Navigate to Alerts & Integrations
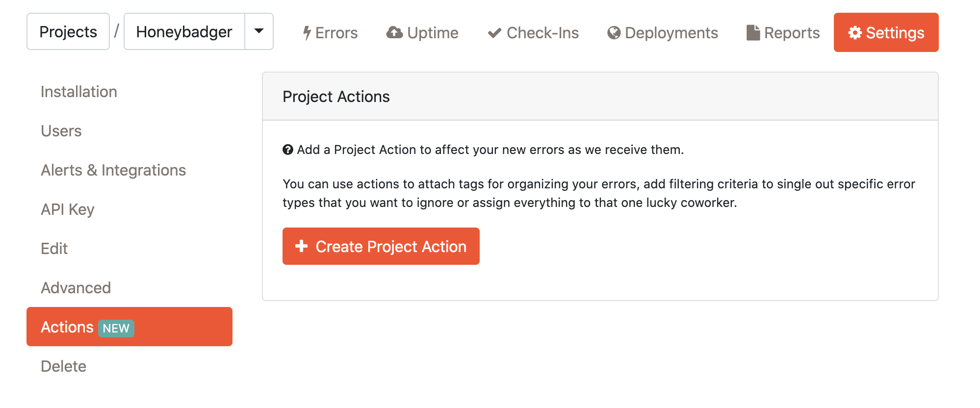Screen dimensions: 980x408 click(x=113, y=170)
